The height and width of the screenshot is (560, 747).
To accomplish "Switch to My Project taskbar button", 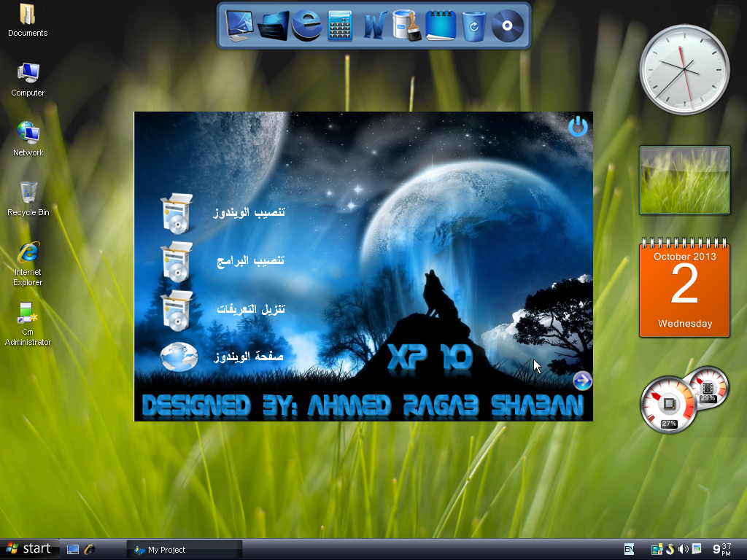I will [x=185, y=550].
